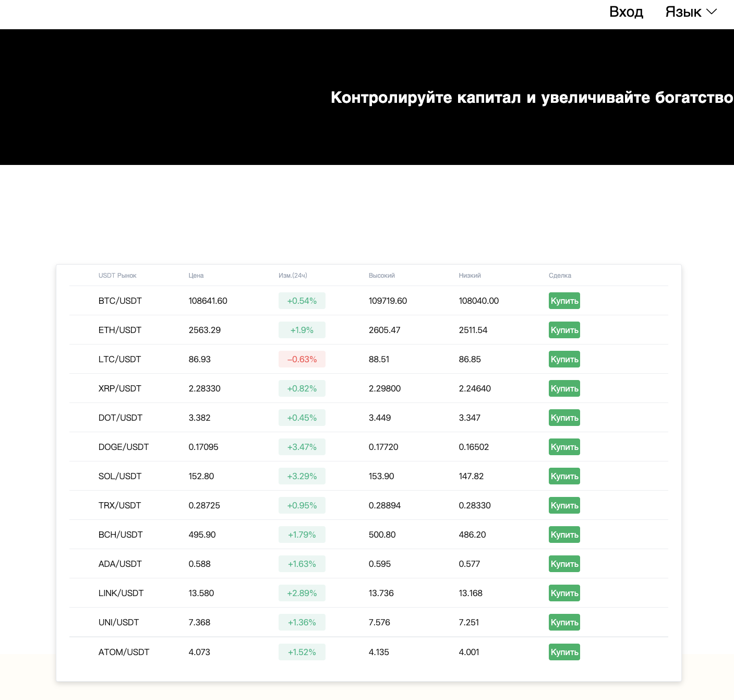Select the BTC low value 108040.00
734x700 pixels.
(x=479, y=301)
